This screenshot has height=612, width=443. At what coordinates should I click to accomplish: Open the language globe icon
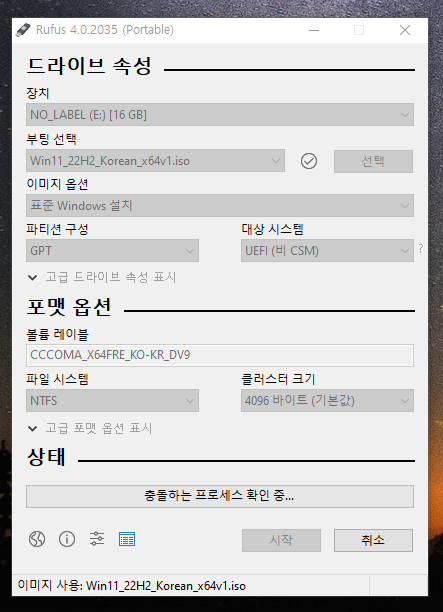click(x=37, y=539)
